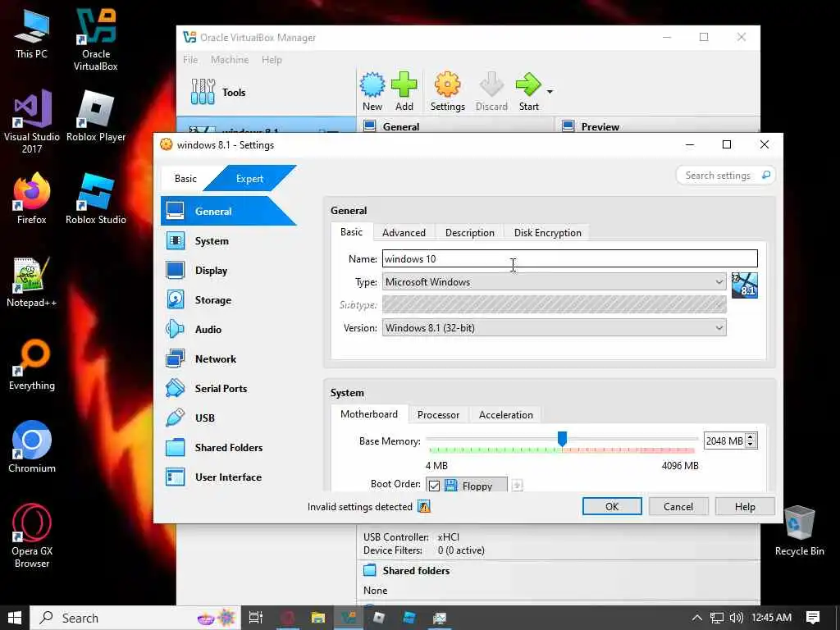
Task: Click the Help button in settings dialog
Action: pos(745,506)
